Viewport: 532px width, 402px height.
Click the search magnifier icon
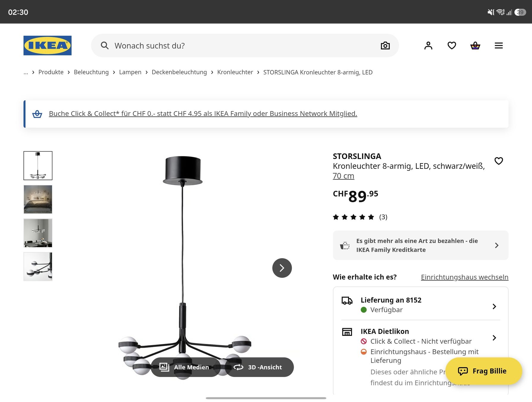tap(104, 46)
